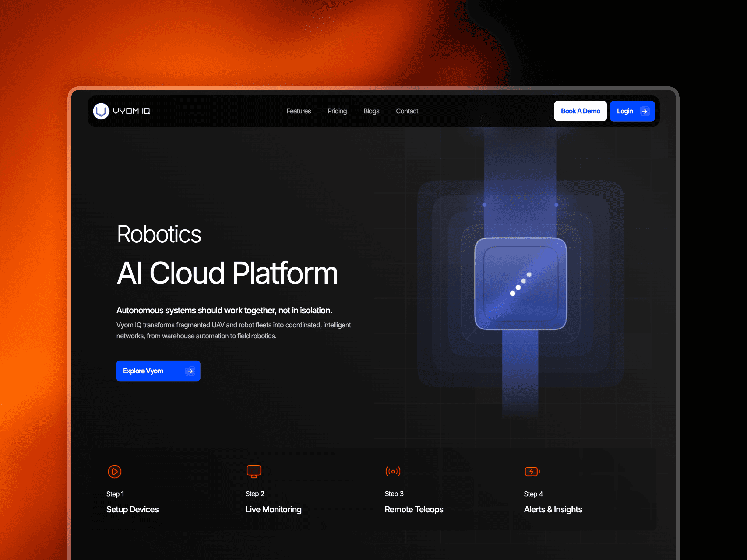This screenshot has width=747, height=560.
Task: Open the Features nav item
Action: tap(299, 111)
